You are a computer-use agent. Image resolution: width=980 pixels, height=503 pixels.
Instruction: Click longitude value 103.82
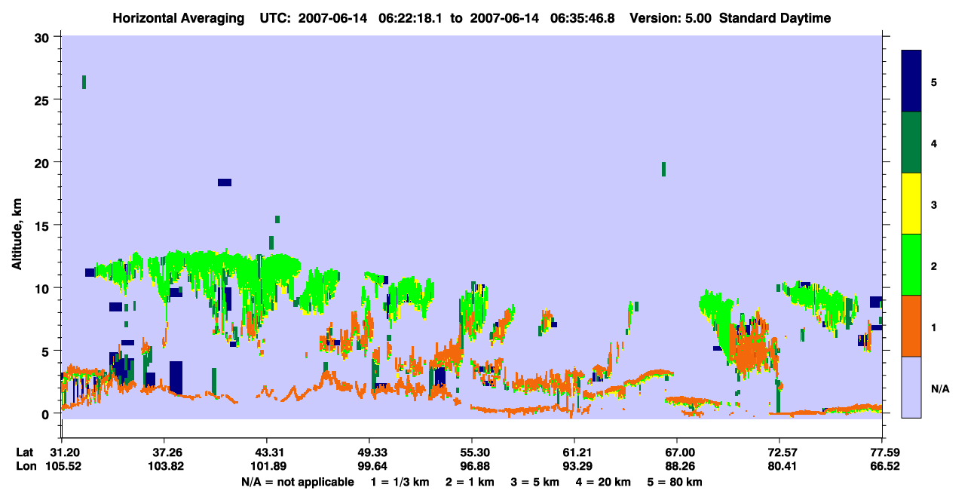click(164, 466)
